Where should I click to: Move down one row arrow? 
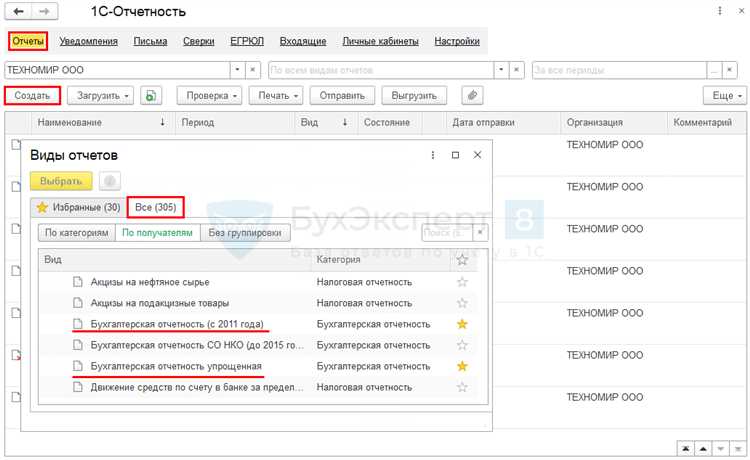click(x=720, y=449)
